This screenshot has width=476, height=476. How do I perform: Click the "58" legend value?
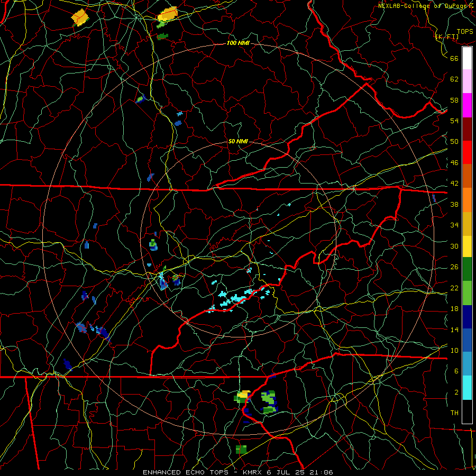pyautogui.click(x=454, y=100)
